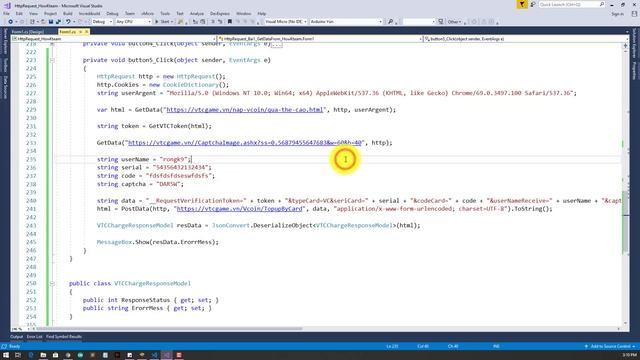The height and width of the screenshot is (360, 640).
Task: Click the search icon beside the Arduino board dropdown
Action: (390, 22)
